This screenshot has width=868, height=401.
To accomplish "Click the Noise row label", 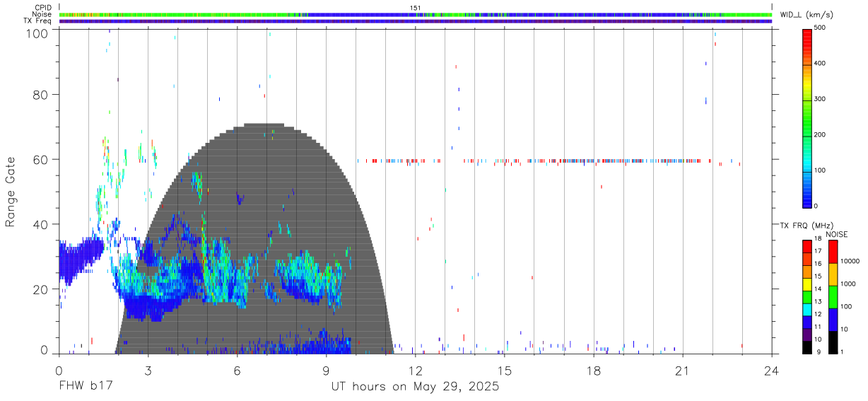I will point(42,14).
